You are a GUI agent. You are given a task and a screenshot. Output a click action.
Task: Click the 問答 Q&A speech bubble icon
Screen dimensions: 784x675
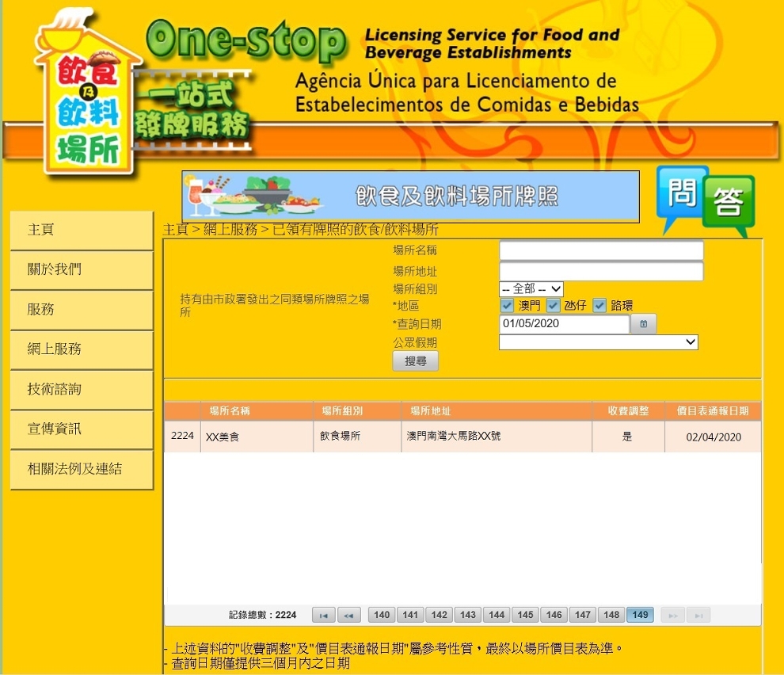click(x=705, y=200)
